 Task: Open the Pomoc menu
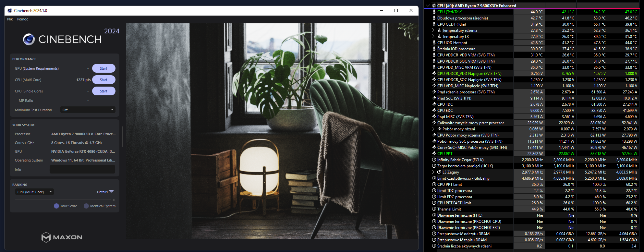23,19
